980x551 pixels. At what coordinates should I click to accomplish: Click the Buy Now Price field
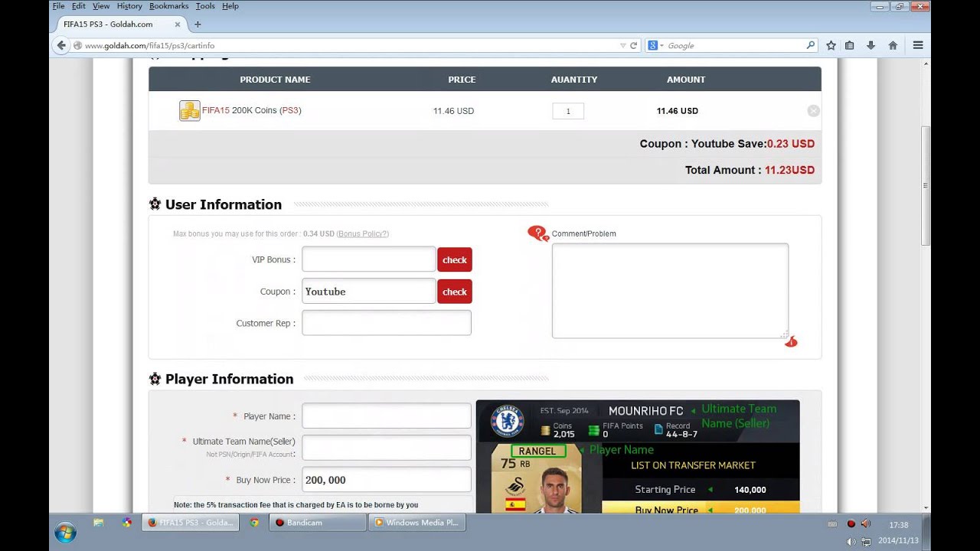(x=387, y=480)
